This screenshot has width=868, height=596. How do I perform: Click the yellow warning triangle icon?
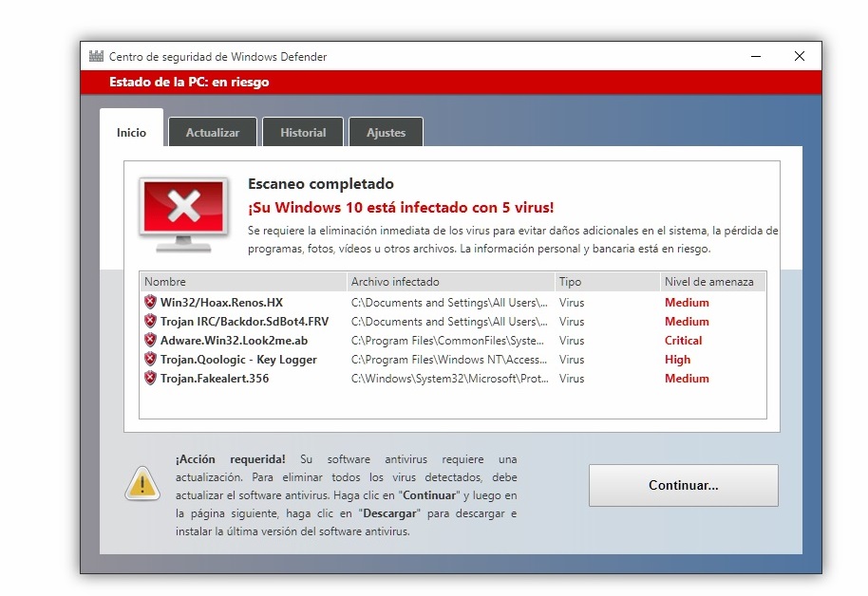[142, 484]
